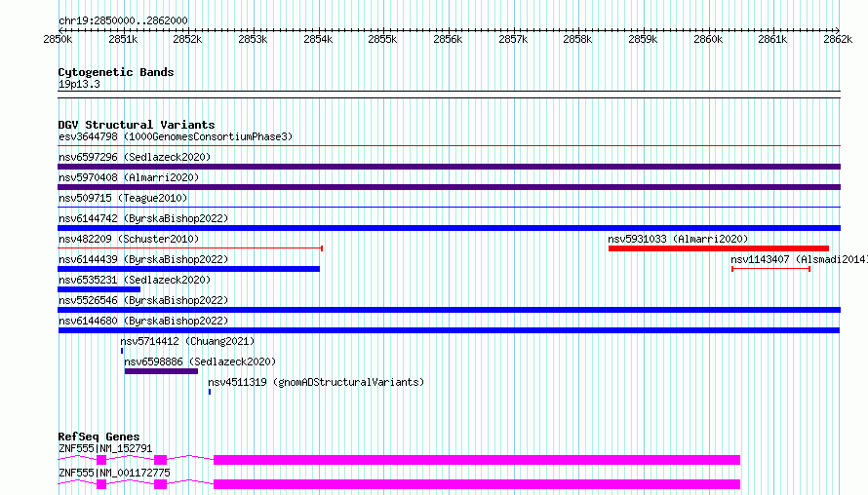This screenshot has width=868, height=495.
Task: Click the 2855k ruler tick label
Action: [383, 39]
